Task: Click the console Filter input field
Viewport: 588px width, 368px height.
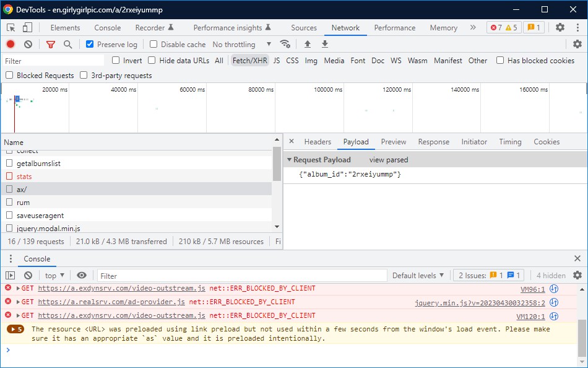Action: coord(242,276)
